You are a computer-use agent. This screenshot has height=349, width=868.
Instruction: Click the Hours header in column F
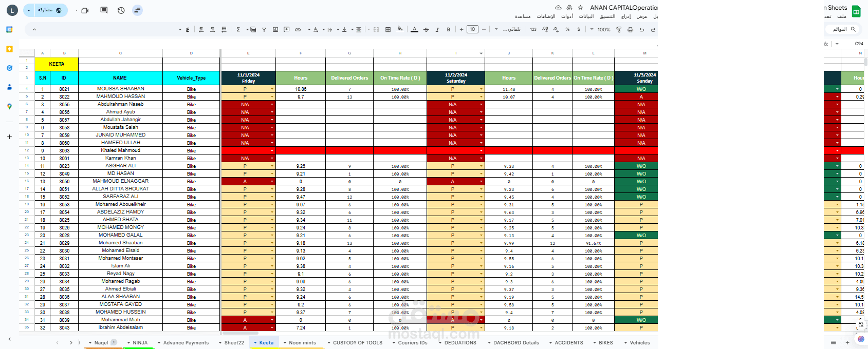(301, 78)
